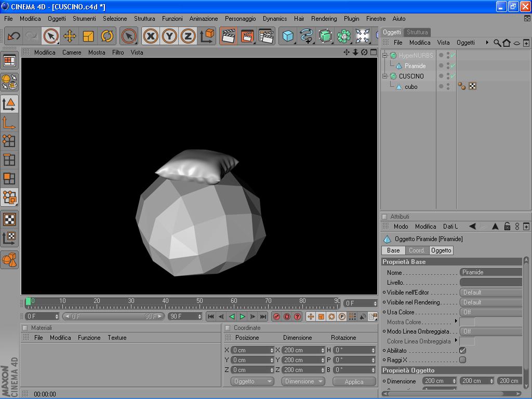532x399 pixels.
Task: Activate the Rotate tool in top toolbar
Action: [107, 36]
